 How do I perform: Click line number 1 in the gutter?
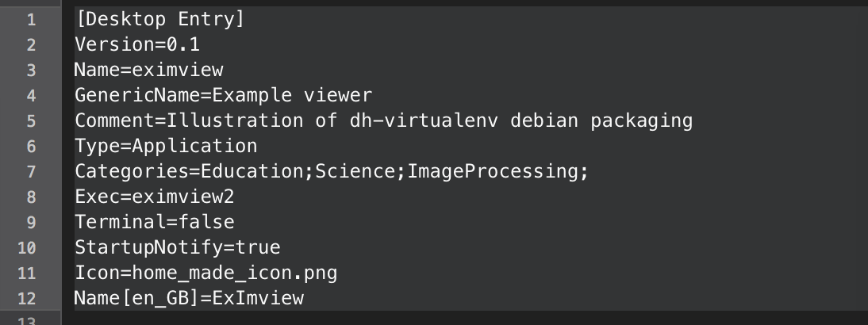tap(31, 19)
